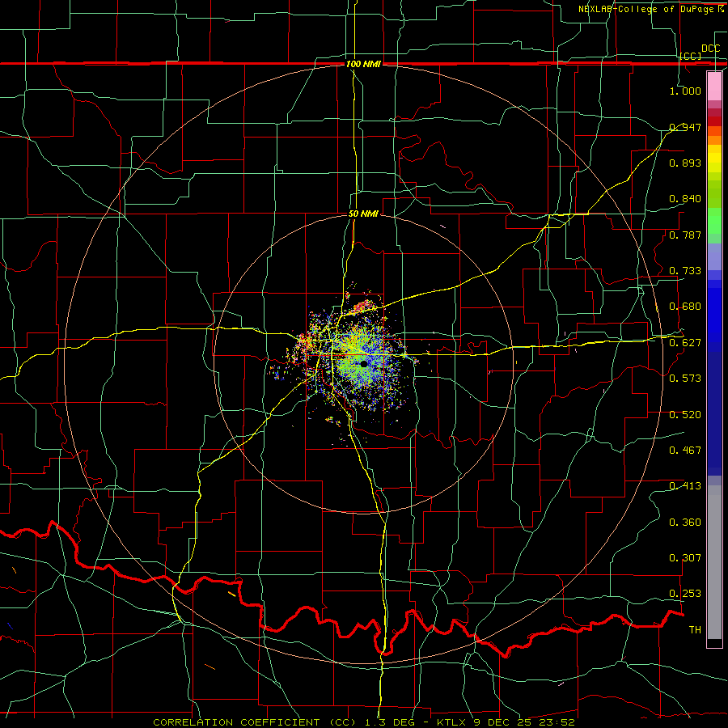Click the CORRELATION COEFFICIENT (CC) caption text

pos(255,722)
